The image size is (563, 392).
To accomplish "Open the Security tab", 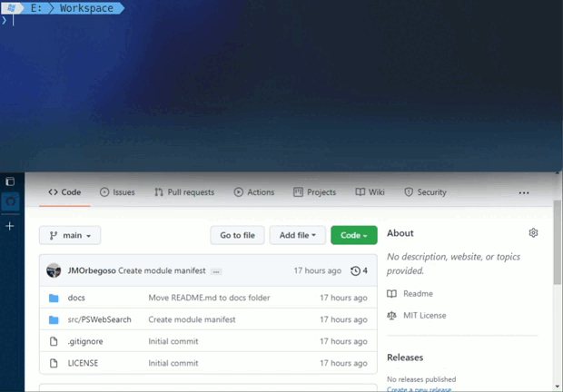I will pyautogui.click(x=425, y=192).
